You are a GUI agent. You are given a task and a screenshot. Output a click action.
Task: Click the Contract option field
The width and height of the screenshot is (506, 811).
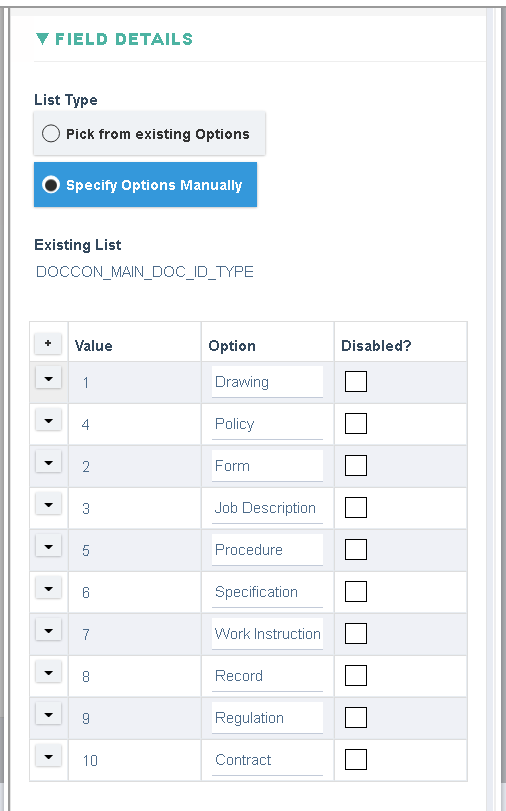[x=267, y=760]
